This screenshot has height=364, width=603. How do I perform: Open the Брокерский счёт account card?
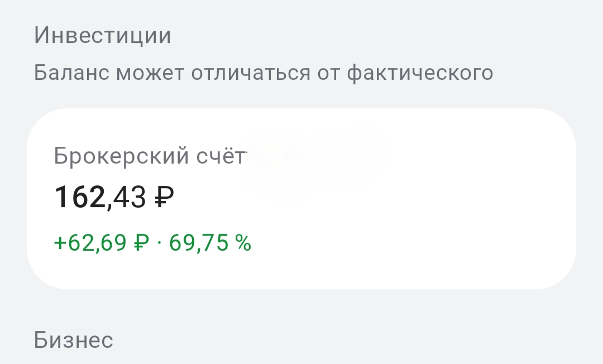[x=301, y=198]
